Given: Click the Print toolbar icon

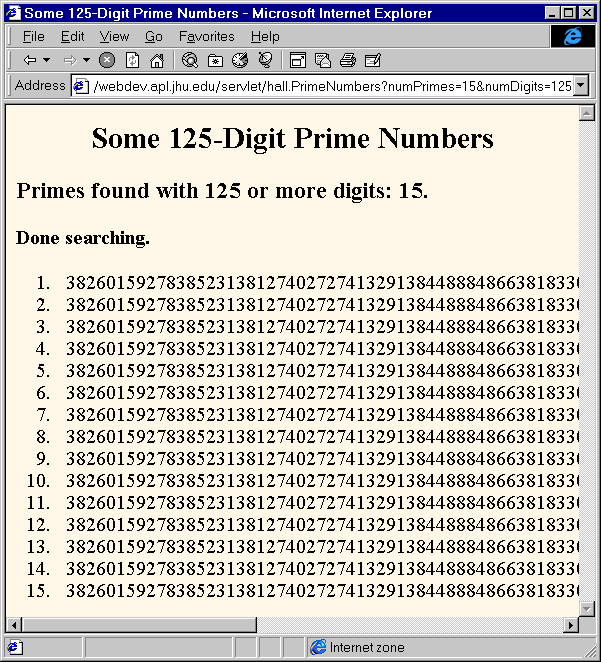Looking at the screenshot, I should [347, 61].
